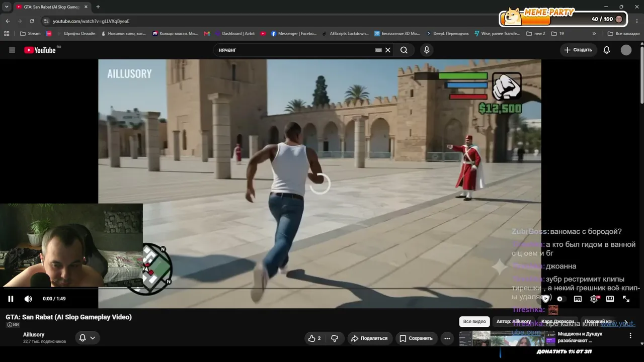This screenshot has height=362, width=644.
Task: Start voice search with the microphone
Action: [427, 50]
